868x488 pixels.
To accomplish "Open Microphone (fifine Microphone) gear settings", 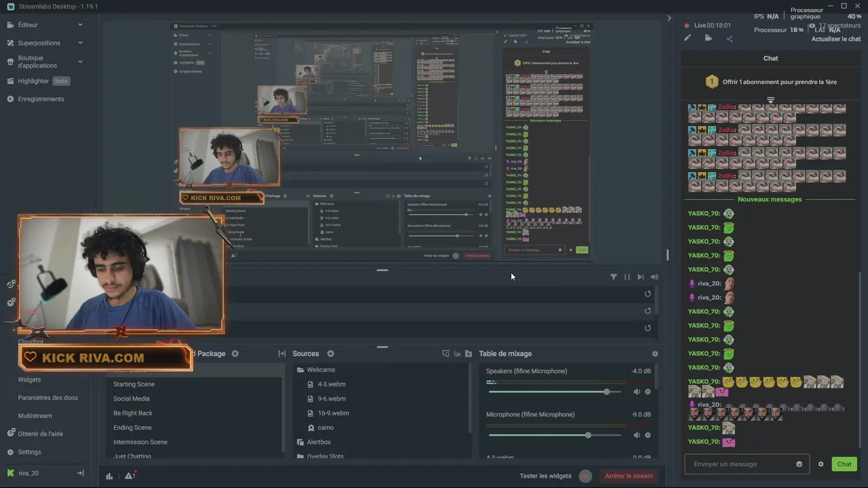I will (648, 435).
